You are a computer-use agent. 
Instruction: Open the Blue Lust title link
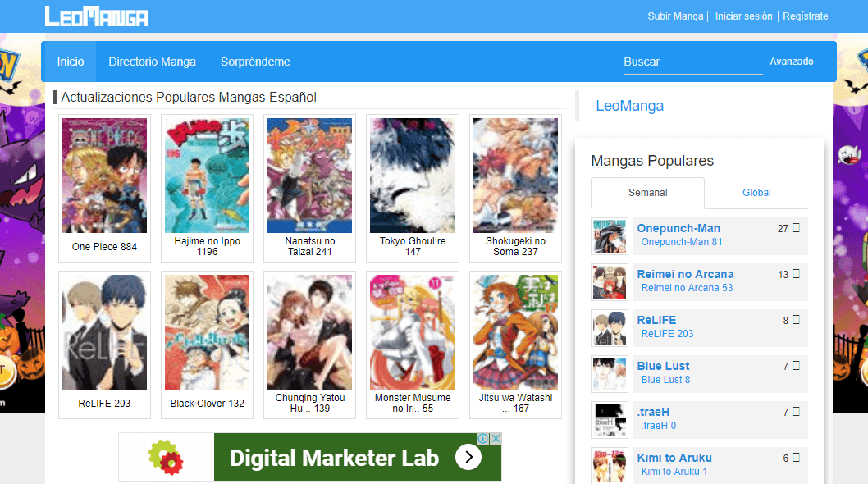[x=663, y=366]
